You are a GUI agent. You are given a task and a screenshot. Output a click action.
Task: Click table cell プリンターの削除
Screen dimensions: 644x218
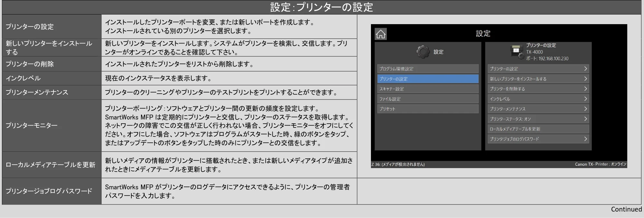[52, 64]
